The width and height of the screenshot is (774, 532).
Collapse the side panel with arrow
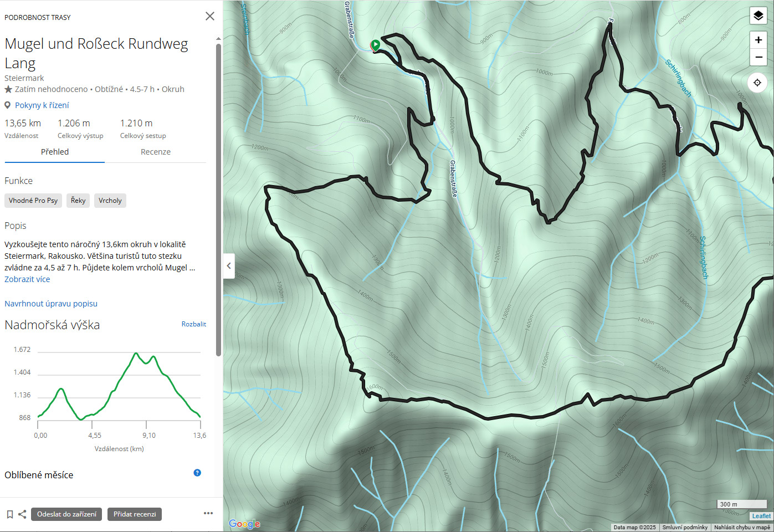pyautogui.click(x=229, y=265)
